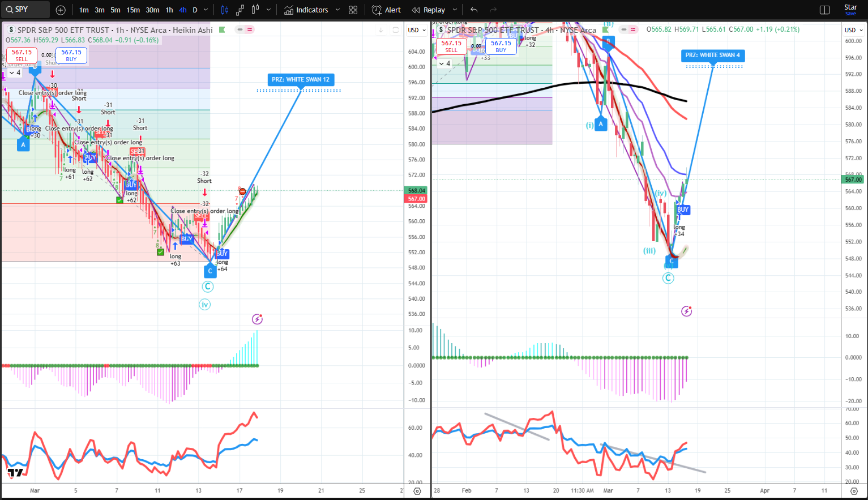Click the 567.15 SELL button on 1h chart

tap(22, 55)
